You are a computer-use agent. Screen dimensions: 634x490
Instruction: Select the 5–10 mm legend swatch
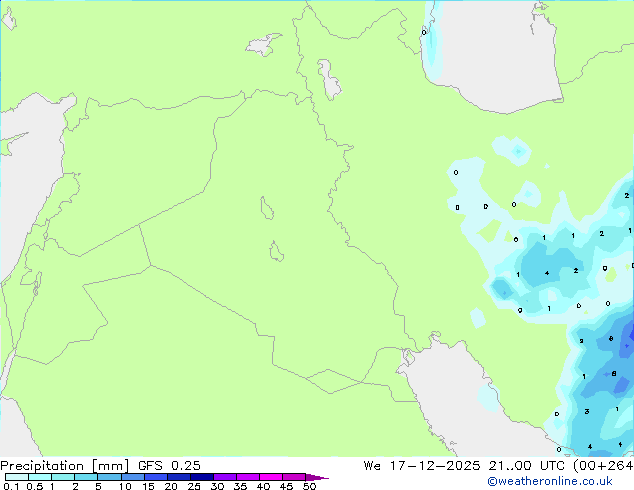(109, 477)
